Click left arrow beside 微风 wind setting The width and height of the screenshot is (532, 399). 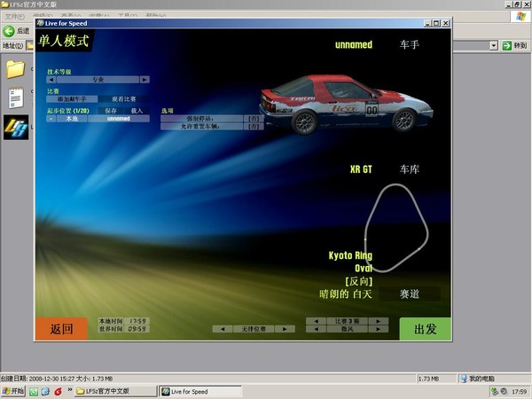[x=316, y=329]
